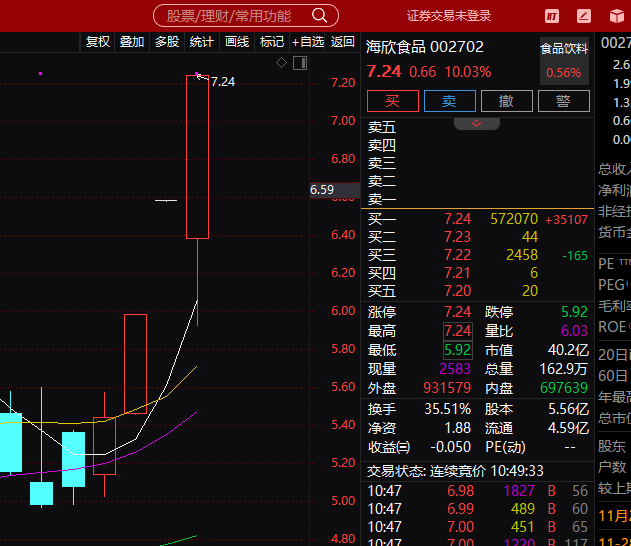Image resolution: width=631 pixels, height=546 pixels.
Task: Click the 撤 cancel order button
Action: (x=507, y=101)
